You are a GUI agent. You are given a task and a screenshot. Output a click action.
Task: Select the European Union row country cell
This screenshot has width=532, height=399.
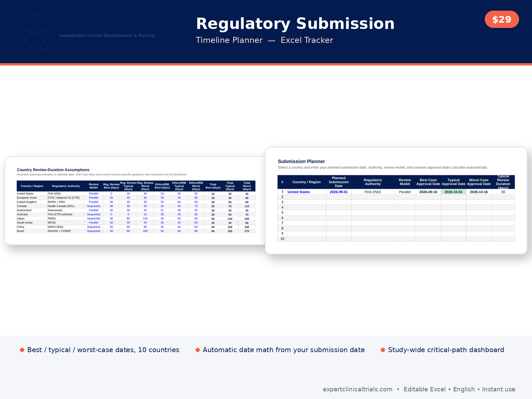[32, 198]
